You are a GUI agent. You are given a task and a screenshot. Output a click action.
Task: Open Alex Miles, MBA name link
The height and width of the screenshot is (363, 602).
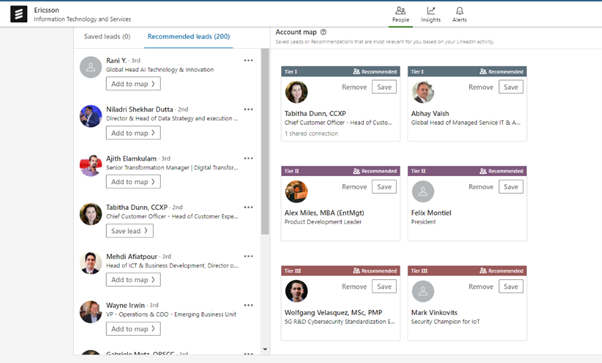324,213
